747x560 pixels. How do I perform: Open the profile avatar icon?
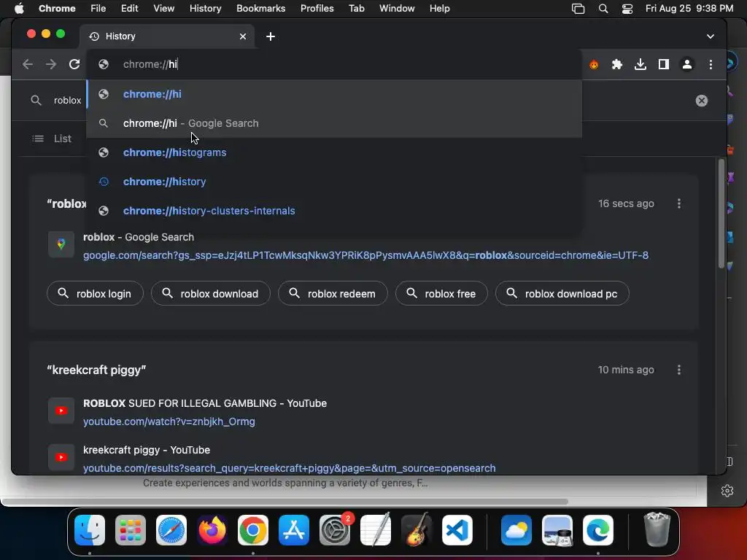tap(687, 64)
